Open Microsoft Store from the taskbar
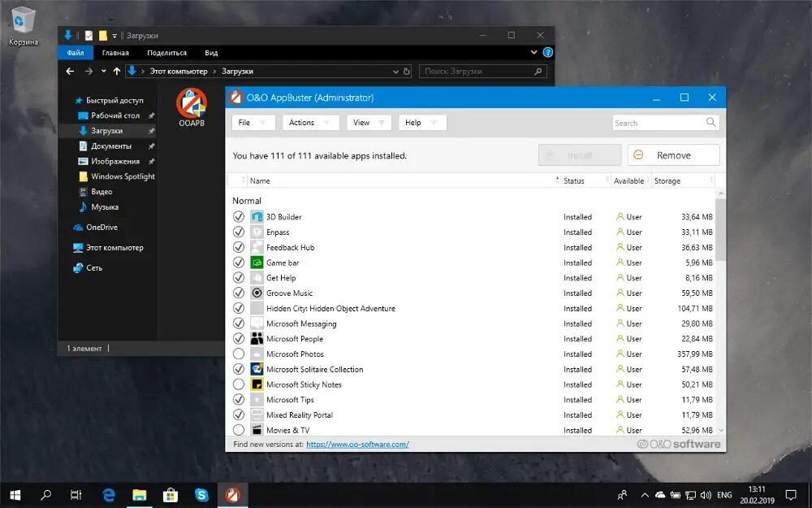The height and width of the screenshot is (508, 812). coord(171,494)
